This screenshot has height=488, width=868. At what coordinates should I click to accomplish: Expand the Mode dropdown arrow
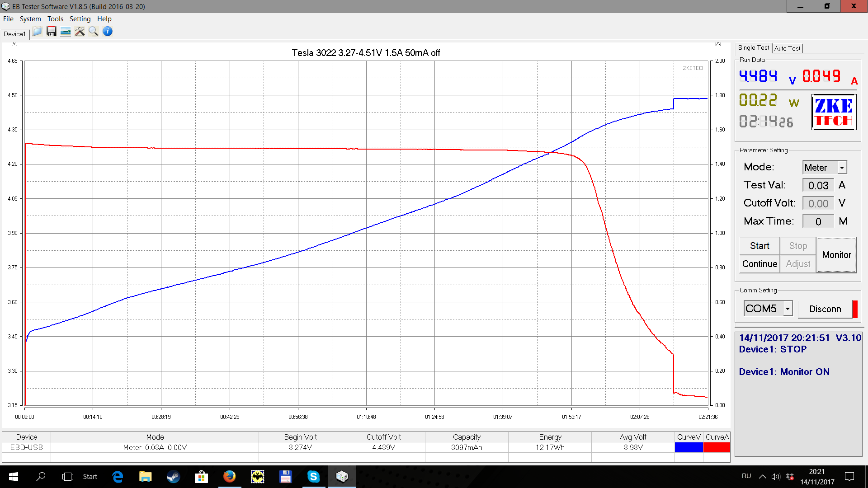(842, 168)
